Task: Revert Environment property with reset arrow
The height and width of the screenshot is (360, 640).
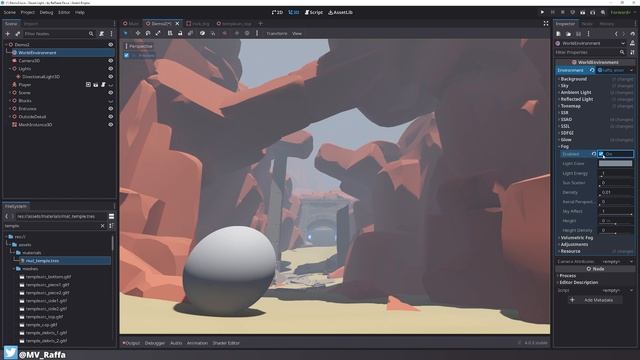Action: (592, 70)
